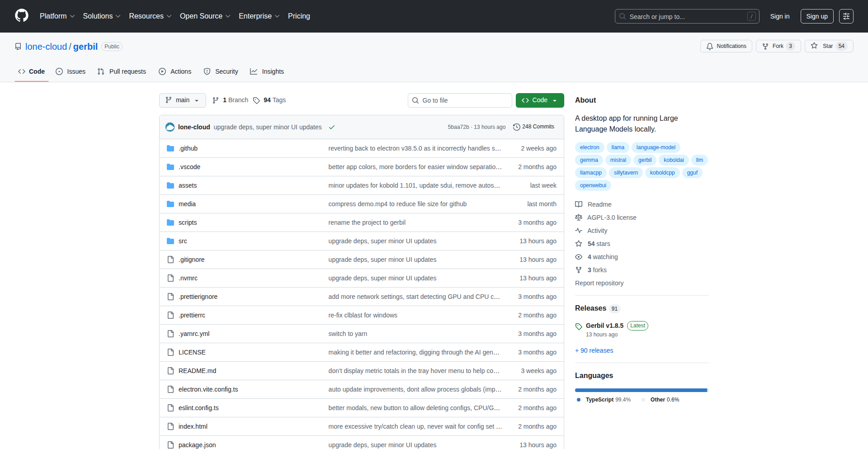Click the Star button
The image size is (868, 449).
823,46
